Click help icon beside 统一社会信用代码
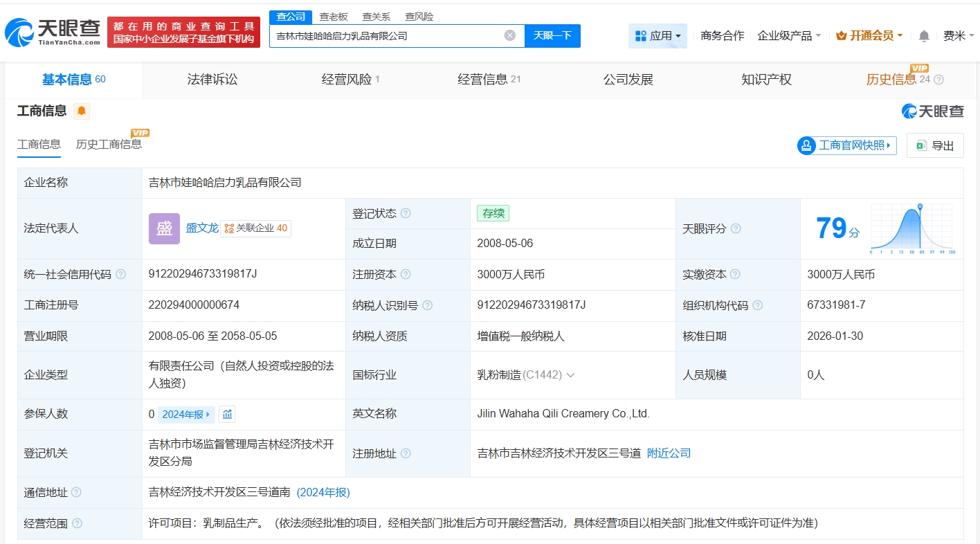The height and width of the screenshot is (544, 980). click(121, 274)
